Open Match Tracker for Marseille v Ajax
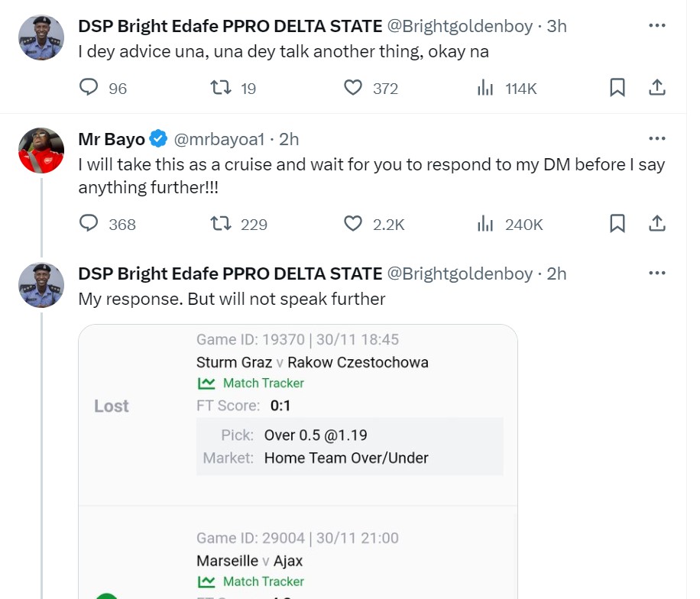Viewport: 700px width, 599px height. [x=252, y=581]
